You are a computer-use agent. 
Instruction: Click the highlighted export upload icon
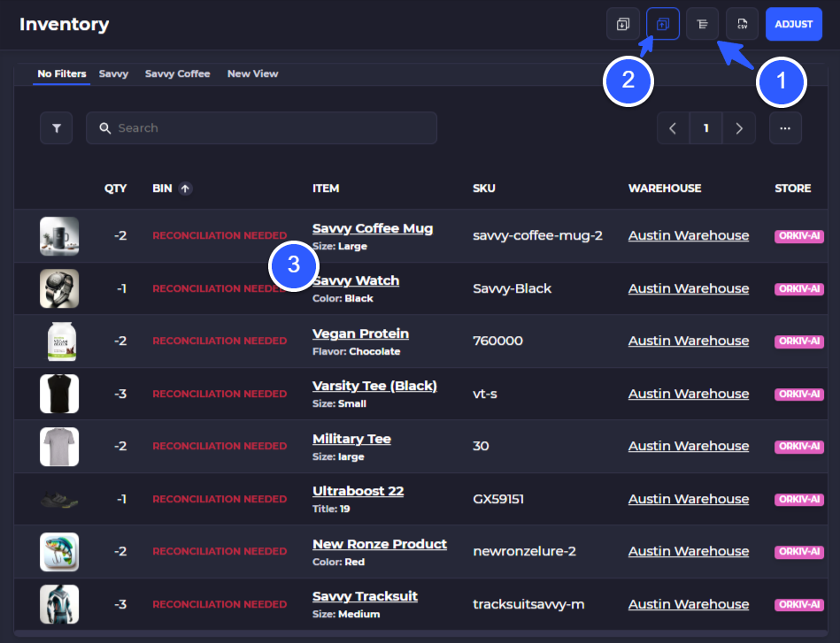pos(663,24)
